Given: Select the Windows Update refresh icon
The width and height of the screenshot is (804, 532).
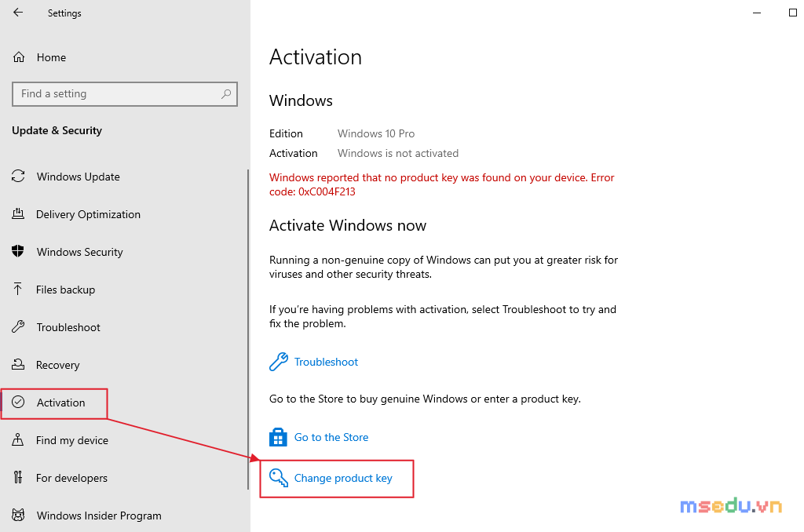Looking at the screenshot, I should point(18,177).
